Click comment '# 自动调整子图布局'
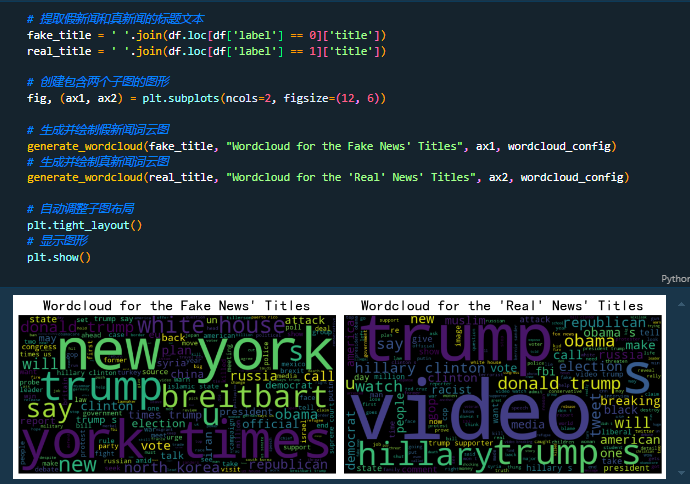Image resolution: width=690 pixels, height=484 pixels. (x=81, y=209)
